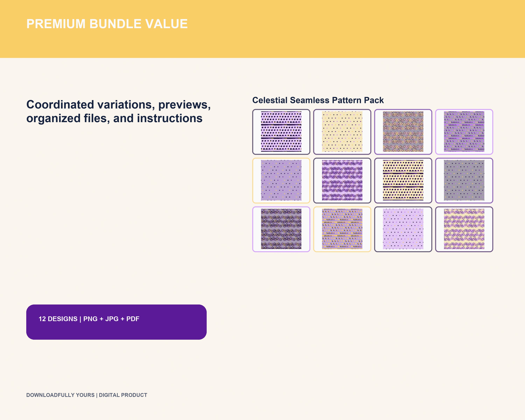
Task: Open the cream background star pattern thumbnail
Action: [342, 132]
